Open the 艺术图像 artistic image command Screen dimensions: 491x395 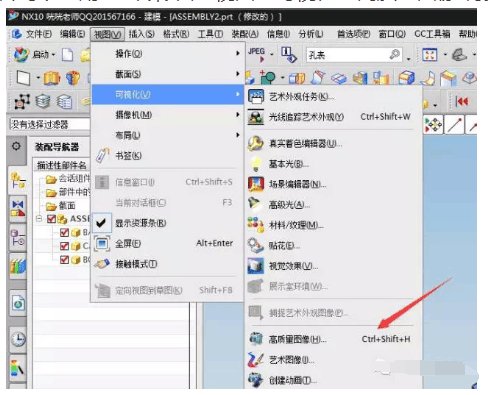coord(332,360)
